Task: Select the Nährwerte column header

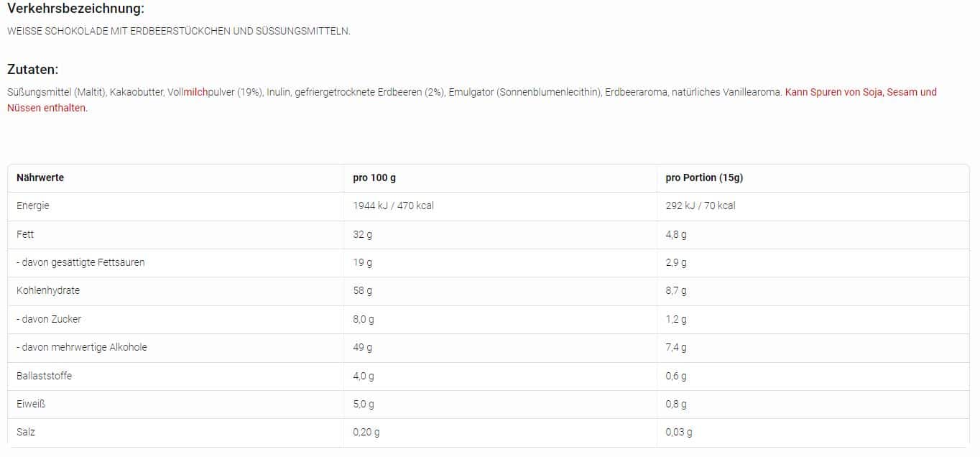Action: click(x=40, y=177)
